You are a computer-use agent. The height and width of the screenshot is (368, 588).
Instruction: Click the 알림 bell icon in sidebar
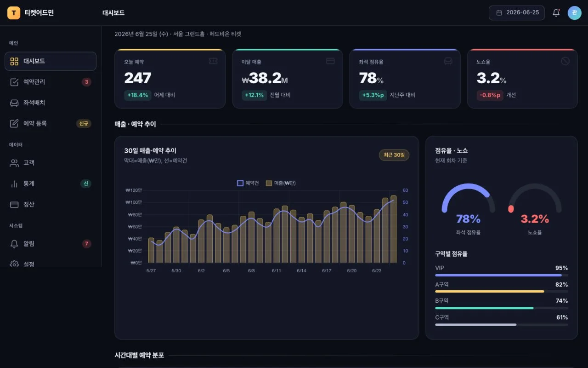(14, 244)
